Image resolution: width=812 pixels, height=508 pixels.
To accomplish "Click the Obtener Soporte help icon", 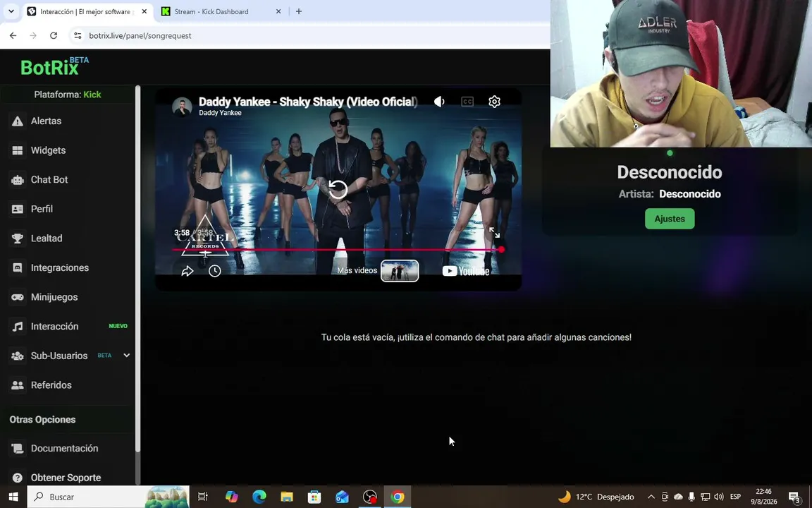I will click(18, 478).
